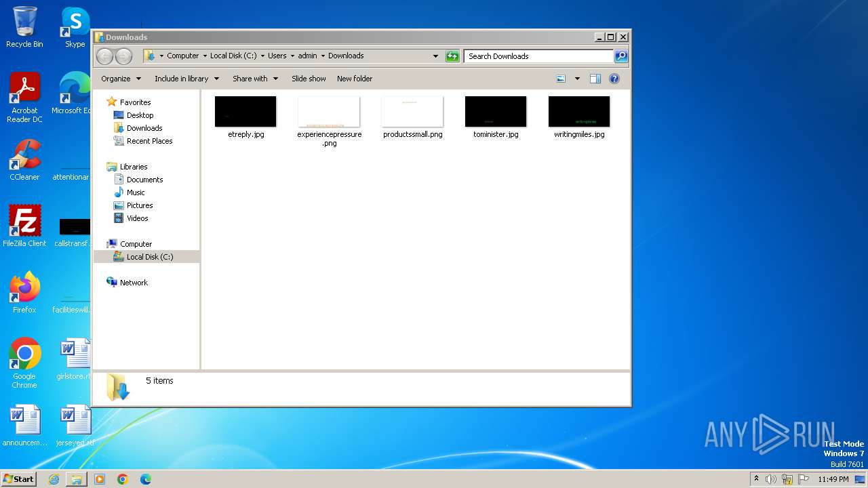Launch Chrome from the taskbar

tap(123, 479)
